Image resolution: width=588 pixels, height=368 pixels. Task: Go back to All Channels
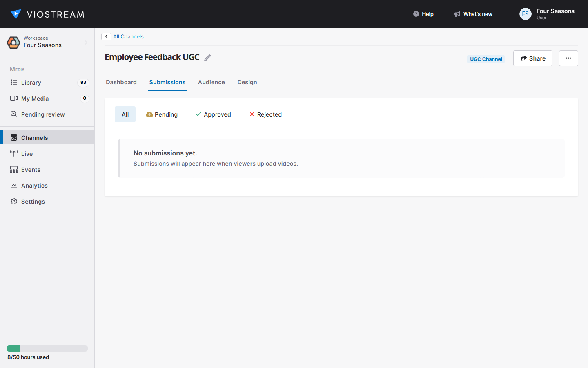click(x=128, y=36)
